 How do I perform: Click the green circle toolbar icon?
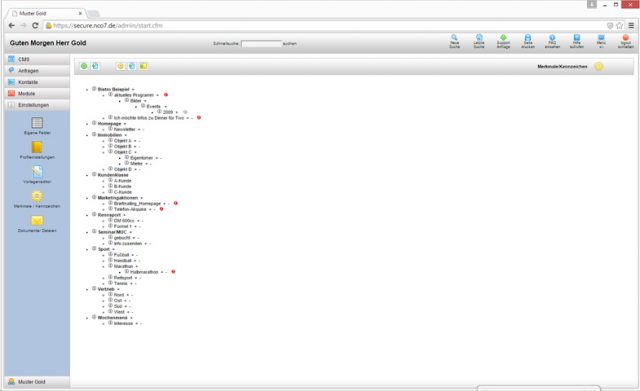point(84,66)
